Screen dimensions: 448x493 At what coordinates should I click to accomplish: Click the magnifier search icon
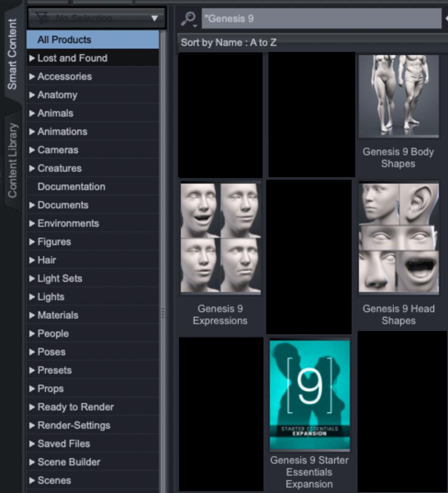tap(189, 19)
